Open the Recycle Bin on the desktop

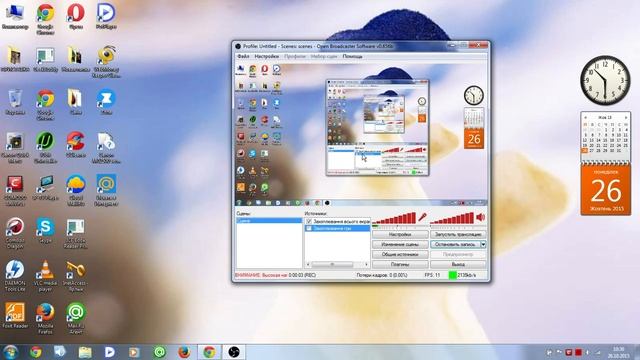coord(15,102)
